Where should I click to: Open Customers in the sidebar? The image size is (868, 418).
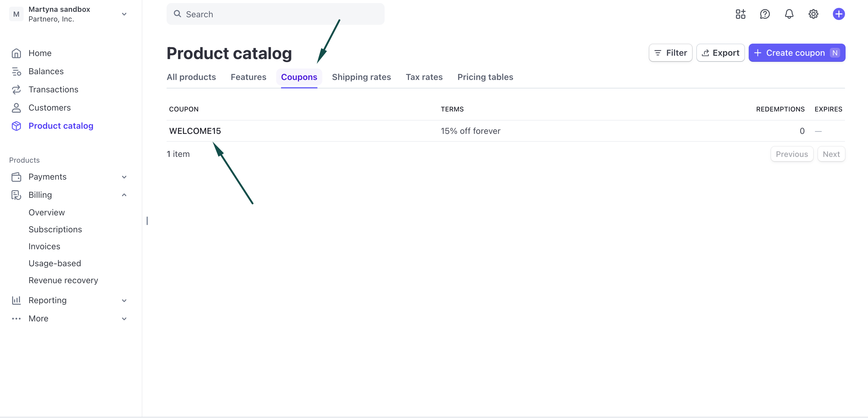tap(50, 108)
